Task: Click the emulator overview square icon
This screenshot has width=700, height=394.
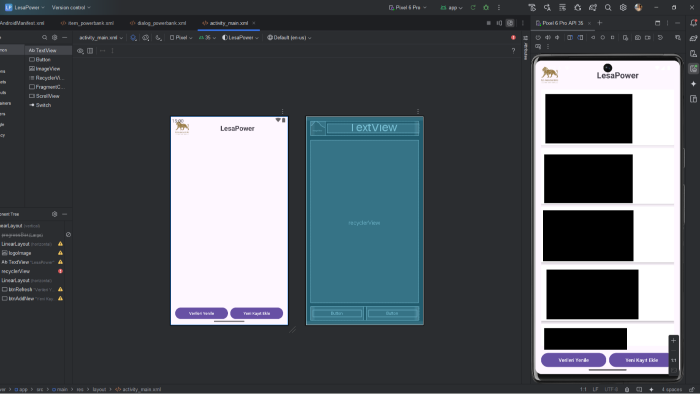Action: (612, 38)
